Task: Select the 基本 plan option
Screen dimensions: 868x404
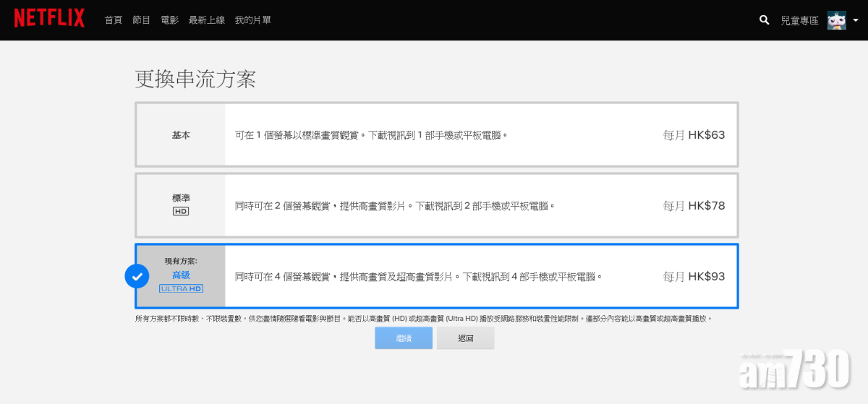Action: tap(436, 135)
